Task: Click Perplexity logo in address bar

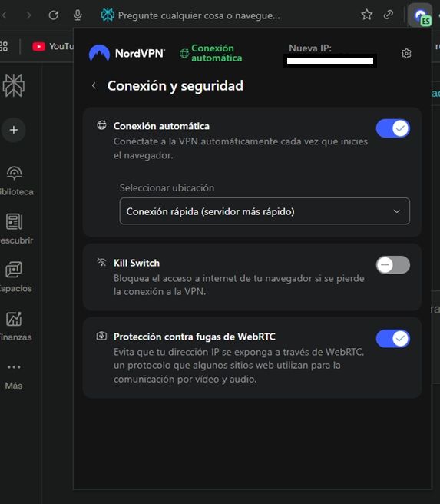Action: (108, 15)
